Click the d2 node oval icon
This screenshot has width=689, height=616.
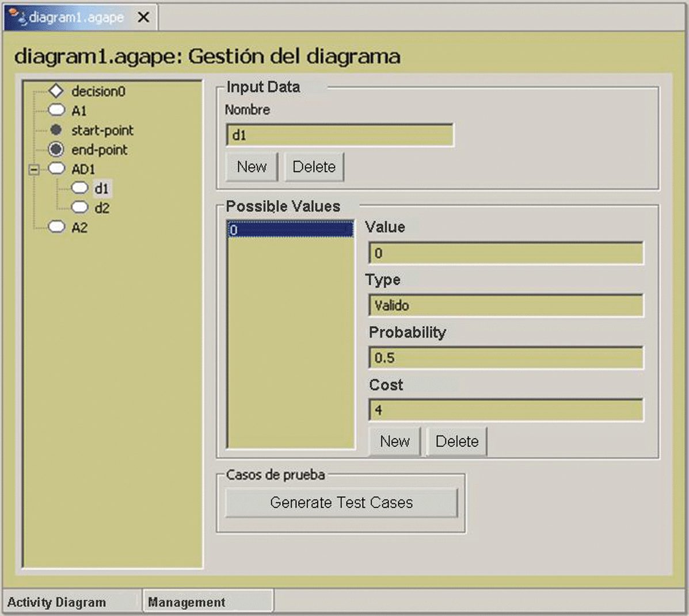(79, 208)
